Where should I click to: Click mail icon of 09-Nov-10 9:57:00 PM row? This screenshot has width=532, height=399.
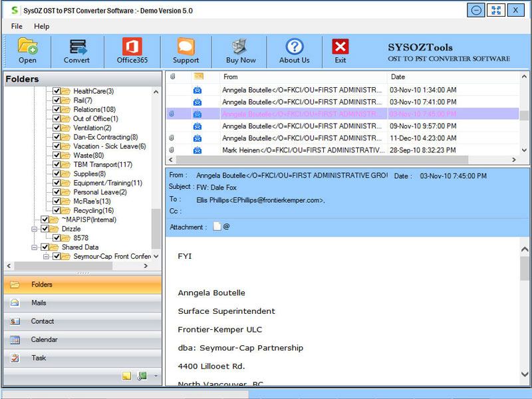(198, 126)
